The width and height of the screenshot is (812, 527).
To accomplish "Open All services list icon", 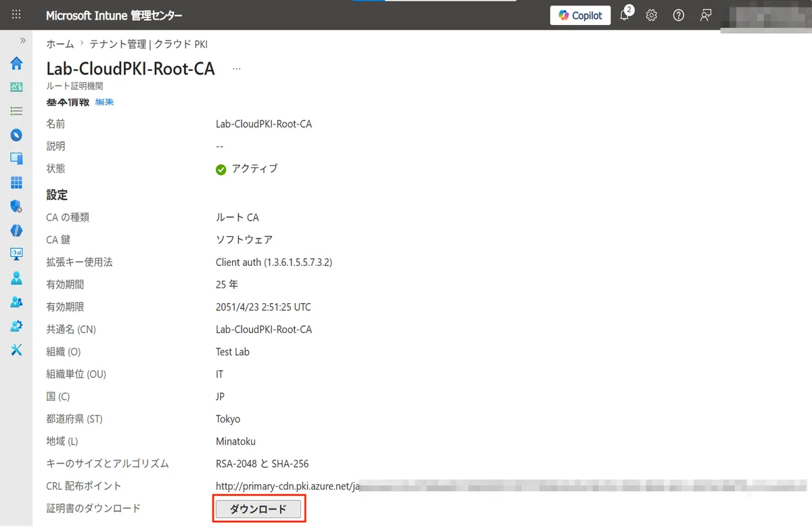I will point(16,111).
